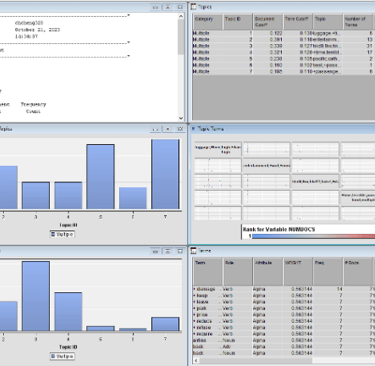Click the Freq column header in Terms
This screenshot has height=366, width=375.
coord(328,272)
